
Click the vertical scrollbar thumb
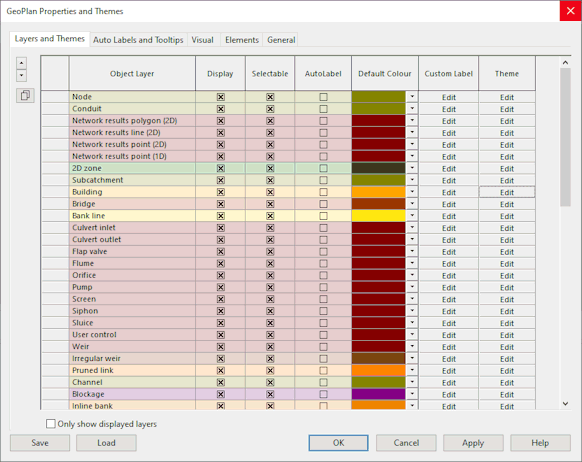coord(565,137)
